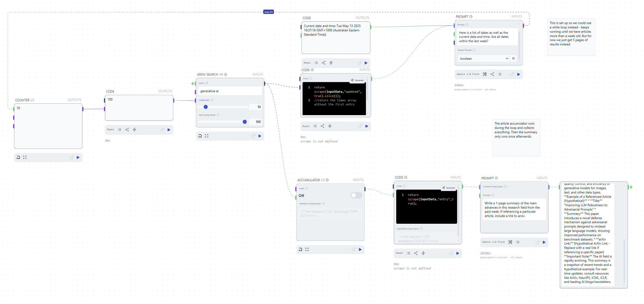Toggle the Accumulator reset switch on
This screenshot has width=644, height=304.
[x=356, y=195]
